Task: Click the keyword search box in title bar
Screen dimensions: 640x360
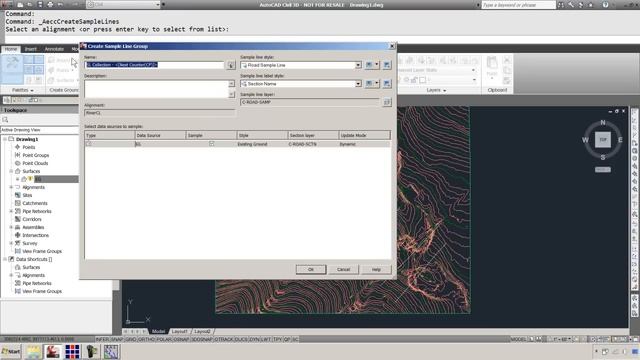Action: point(518,5)
